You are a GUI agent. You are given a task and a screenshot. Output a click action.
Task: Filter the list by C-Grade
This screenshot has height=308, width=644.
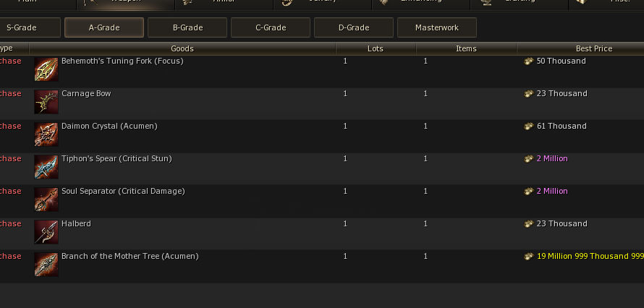[271, 28]
